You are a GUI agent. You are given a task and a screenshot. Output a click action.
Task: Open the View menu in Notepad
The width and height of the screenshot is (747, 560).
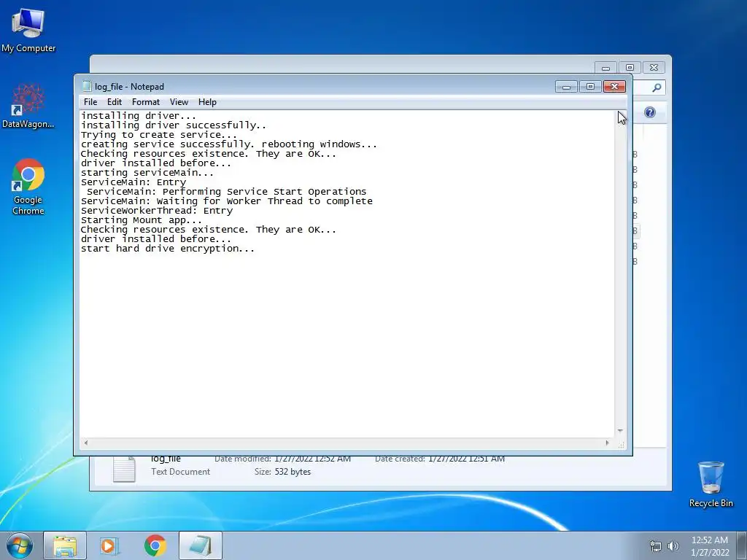pos(179,102)
